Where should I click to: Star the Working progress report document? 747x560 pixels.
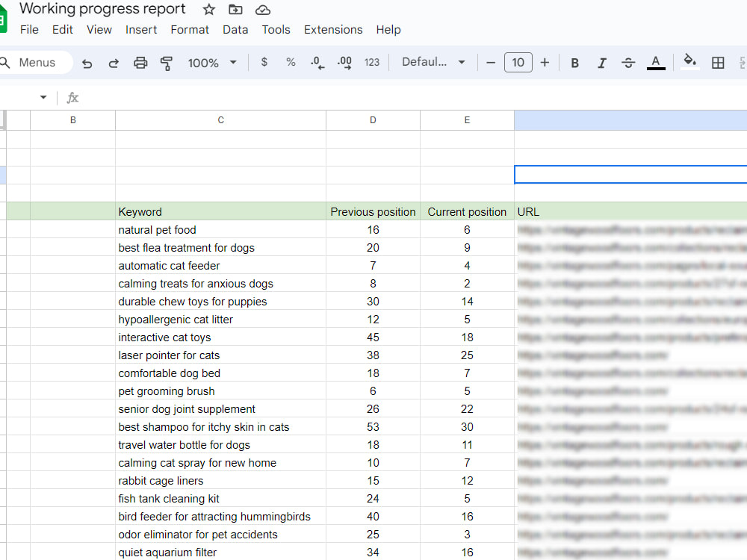(x=208, y=10)
